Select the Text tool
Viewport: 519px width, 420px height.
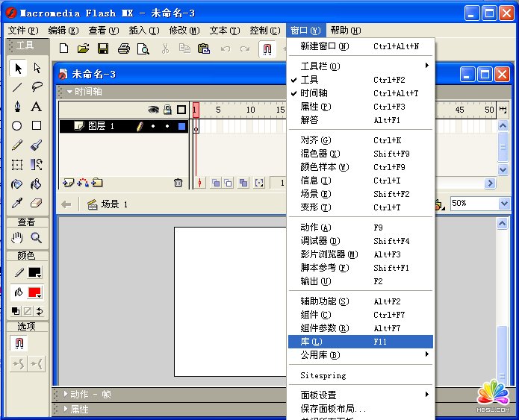(37, 107)
